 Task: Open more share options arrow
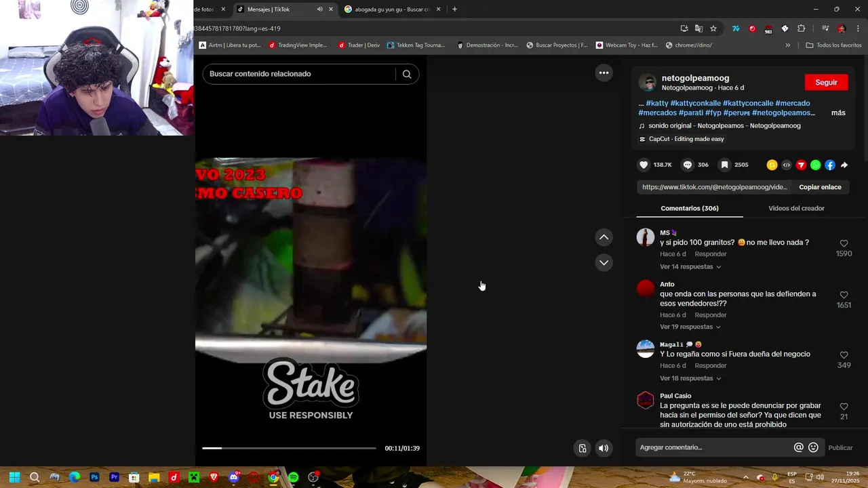pos(844,165)
